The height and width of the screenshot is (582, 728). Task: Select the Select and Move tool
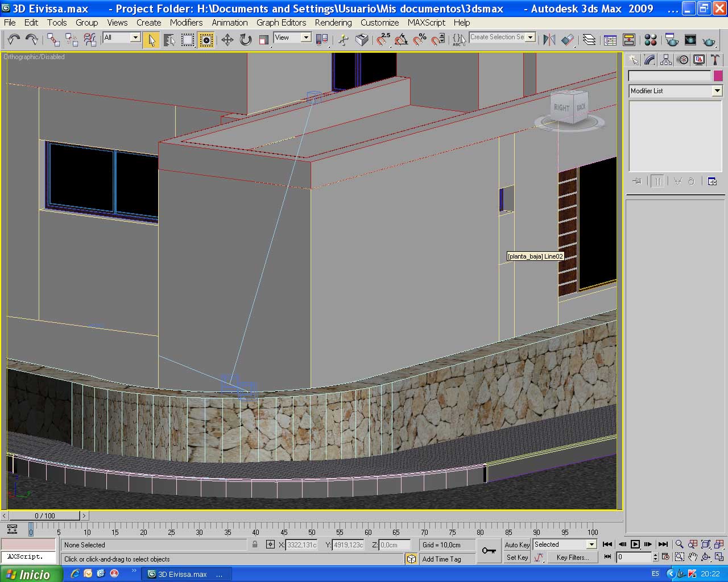(227, 39)
